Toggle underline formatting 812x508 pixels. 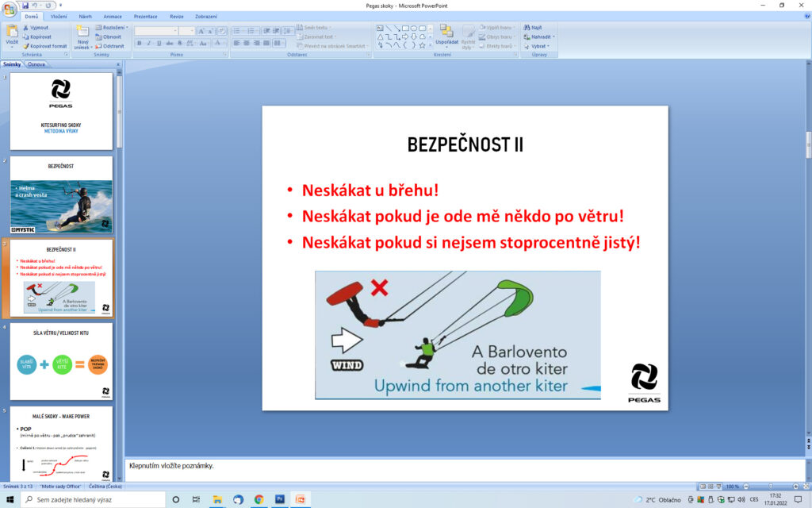pyautogui.click(x=159, y=43)
